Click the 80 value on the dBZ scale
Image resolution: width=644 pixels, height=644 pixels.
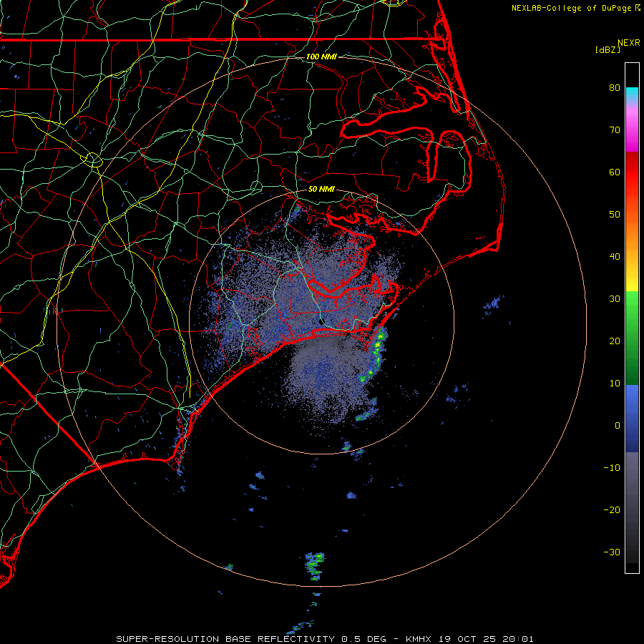pos(615,88)
